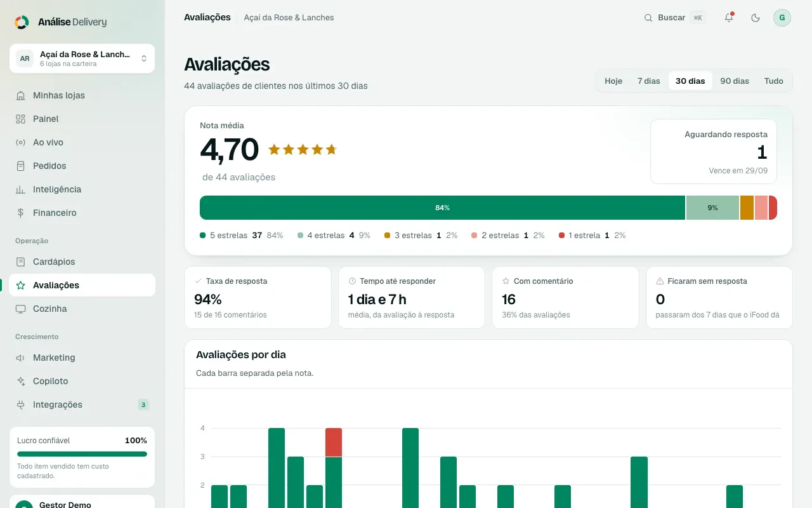Open notifications bell icon
812x508 pixels.
[729, 18]
